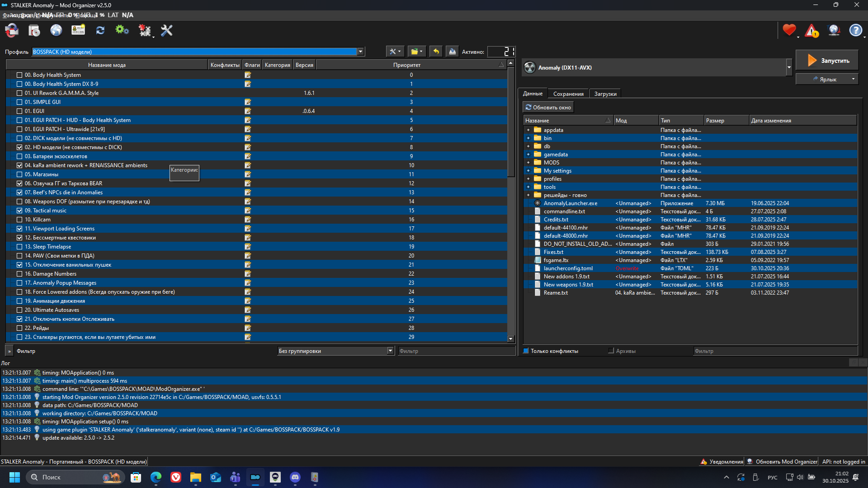
Task: Switch to the Сохранения tab
Action: [x=568, y=94]
